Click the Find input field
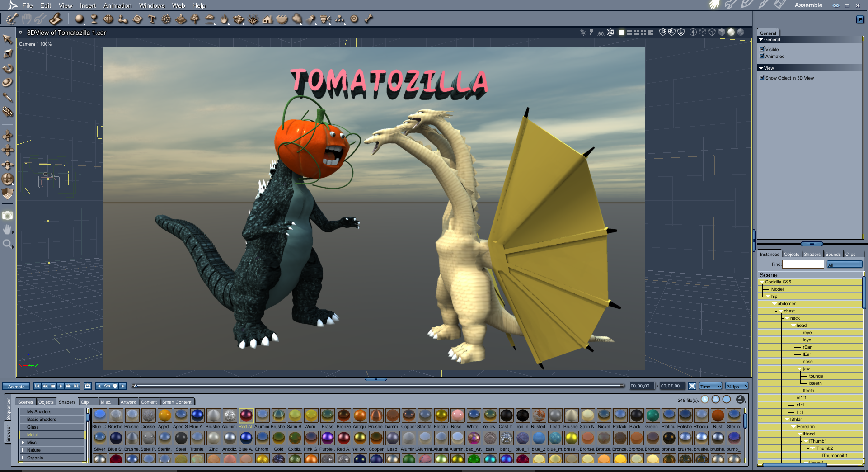The height and width of the screenshot is (472, 868). [803, 264]
